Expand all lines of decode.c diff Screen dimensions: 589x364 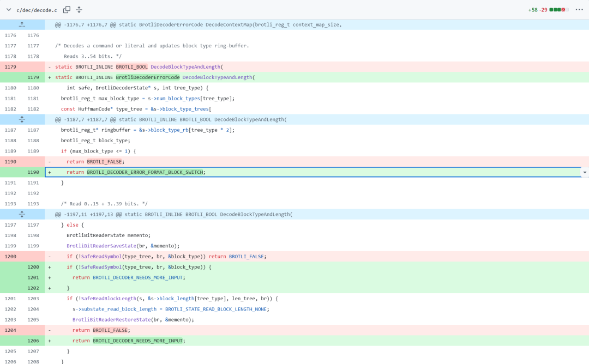pos(79,10)
